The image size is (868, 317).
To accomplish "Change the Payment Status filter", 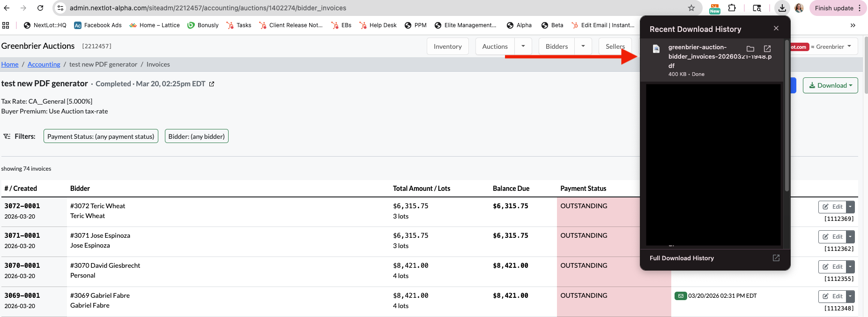I will point(101,136).
